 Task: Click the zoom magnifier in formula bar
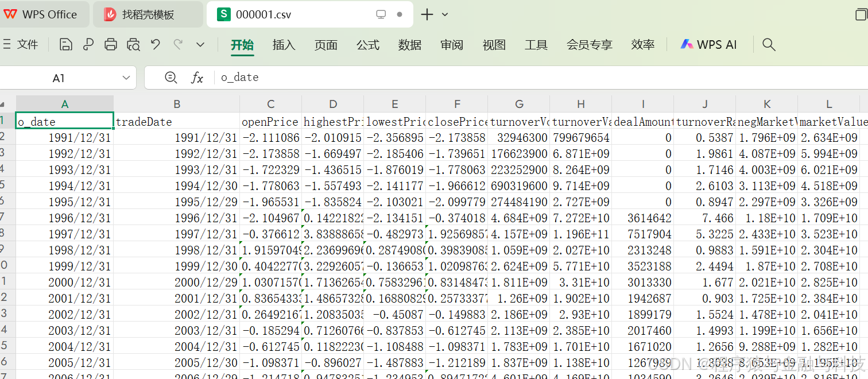[x=170, y=78]
